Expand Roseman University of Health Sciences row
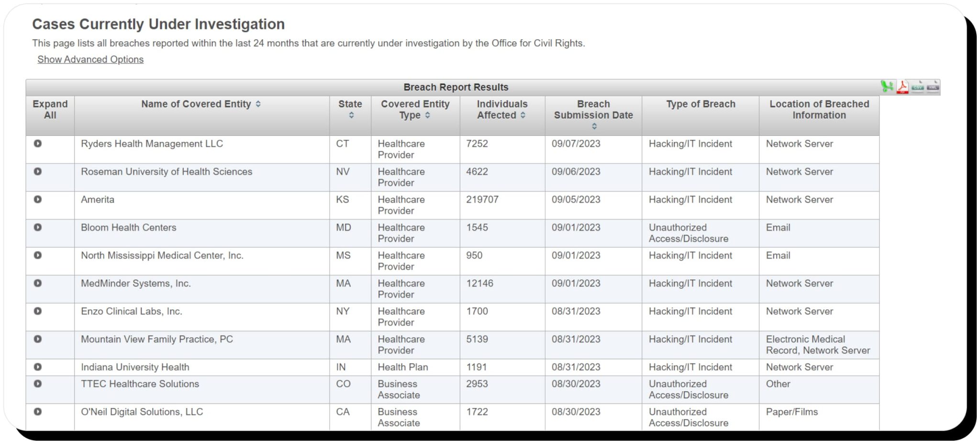The height and width of the screenshot is (444, 980). click(38, 171)
